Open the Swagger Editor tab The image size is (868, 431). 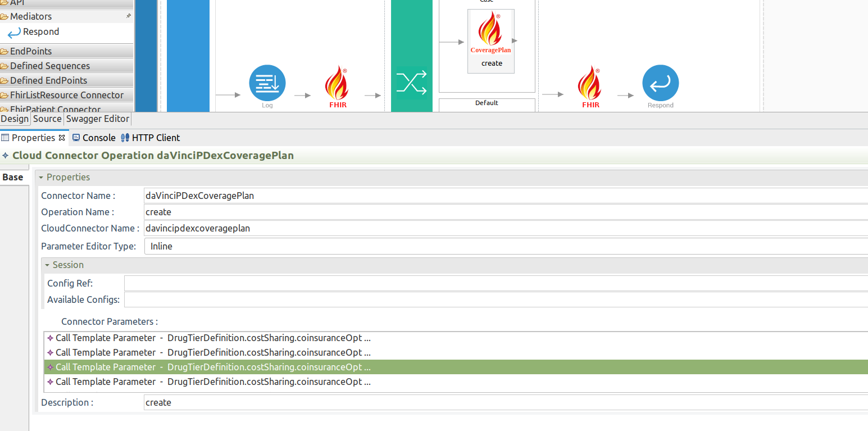tap(97, 119)
